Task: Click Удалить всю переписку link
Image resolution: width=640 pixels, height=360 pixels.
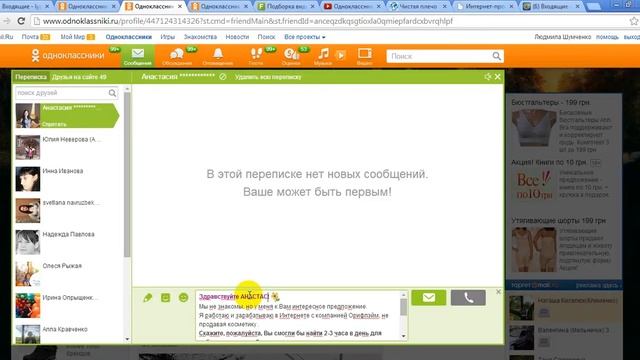Action: (268, 77)
